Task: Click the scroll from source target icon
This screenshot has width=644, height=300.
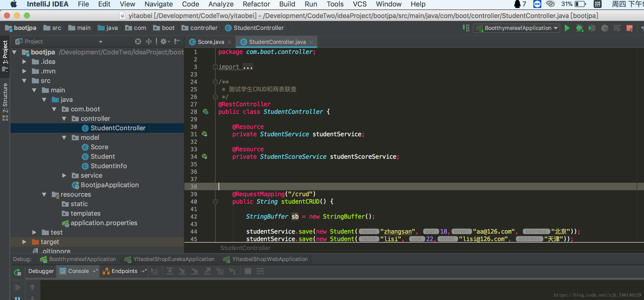Action: coord(138,42)
